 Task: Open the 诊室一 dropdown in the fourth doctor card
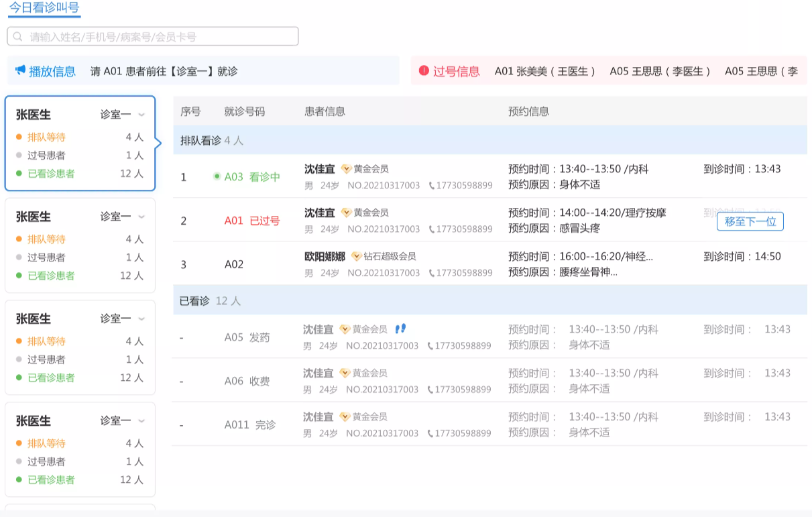(141, 420)
